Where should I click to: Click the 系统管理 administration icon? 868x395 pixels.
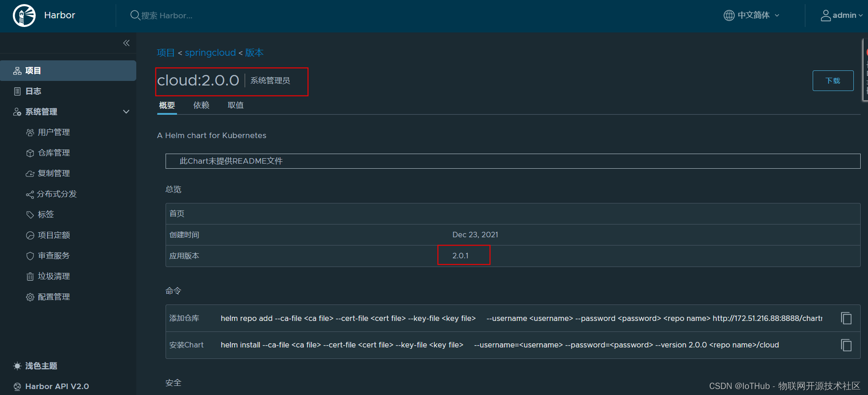17,112
